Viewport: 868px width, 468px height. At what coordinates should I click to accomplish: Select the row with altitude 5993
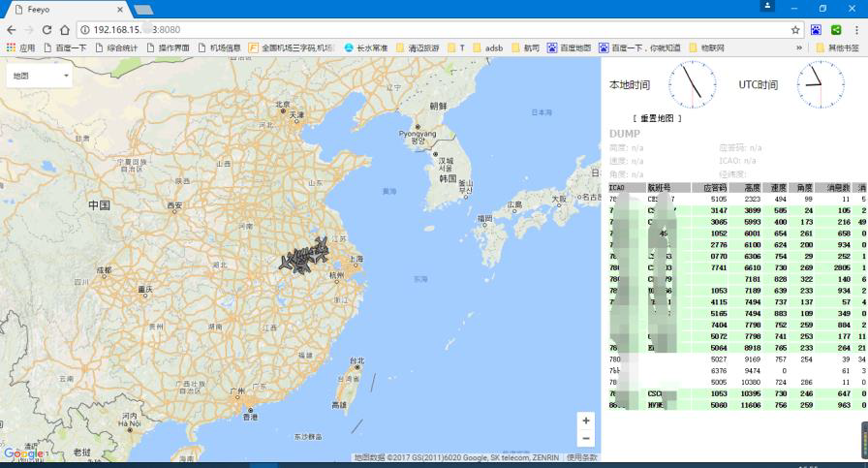[738, 222]
